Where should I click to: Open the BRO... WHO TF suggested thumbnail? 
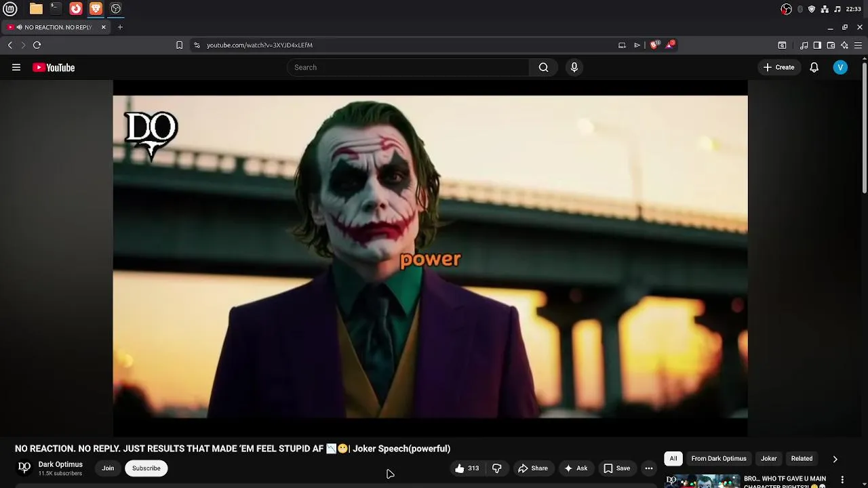tap(703, 481)
